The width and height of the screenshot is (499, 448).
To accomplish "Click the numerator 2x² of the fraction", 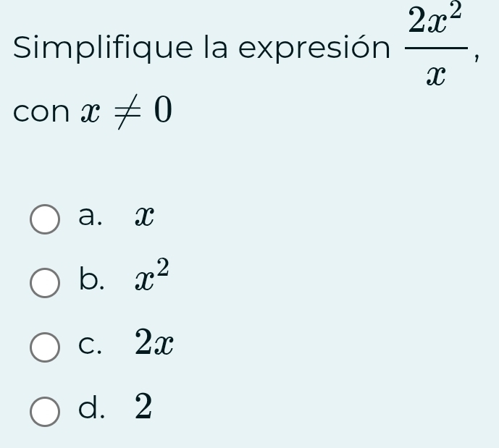I will point(435,20).
